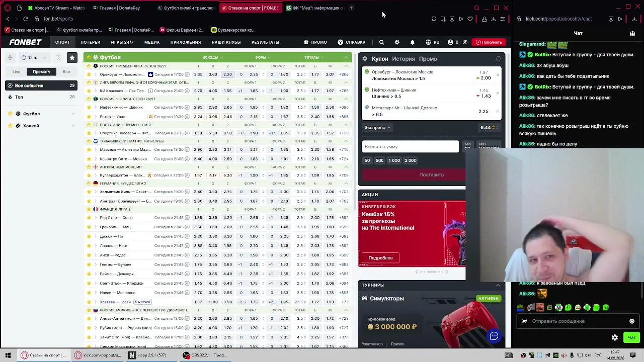Image resolution: width=644 pixels, height=362 pixels.
Task: Choose the 2 000 quick stake amount
Action: click(411, 160)
